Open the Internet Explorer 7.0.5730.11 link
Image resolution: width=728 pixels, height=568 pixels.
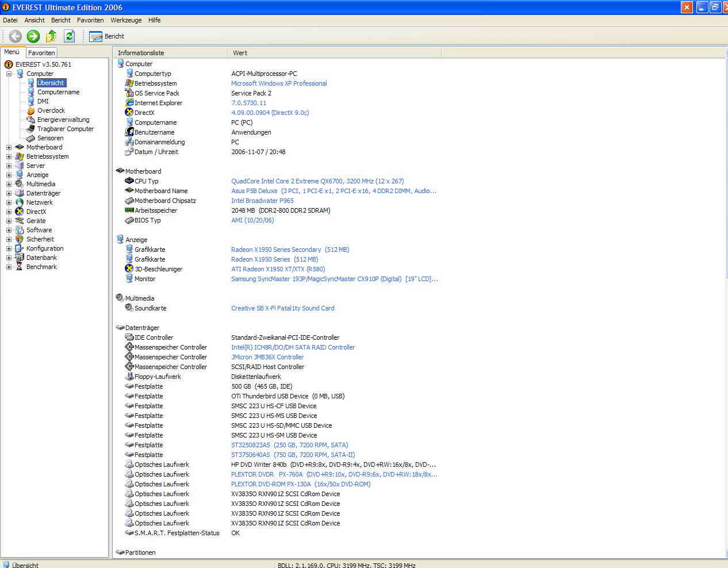pyautogui.click(x=248, y=103)
